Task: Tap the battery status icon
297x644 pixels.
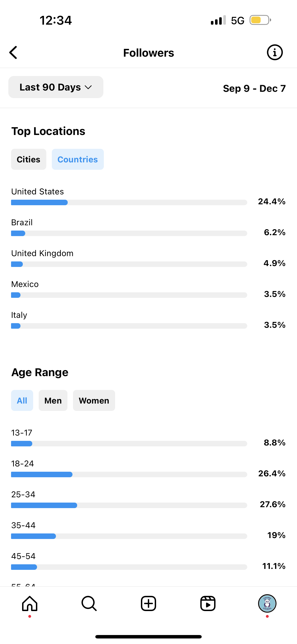Action: tap(260, 20)
